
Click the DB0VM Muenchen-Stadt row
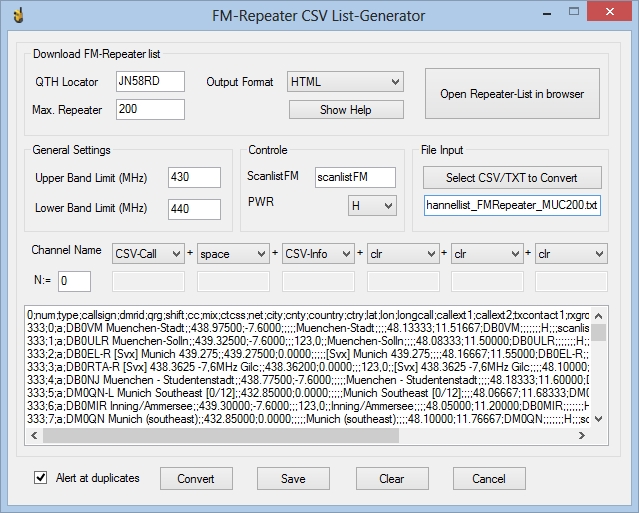click(308, 328)
